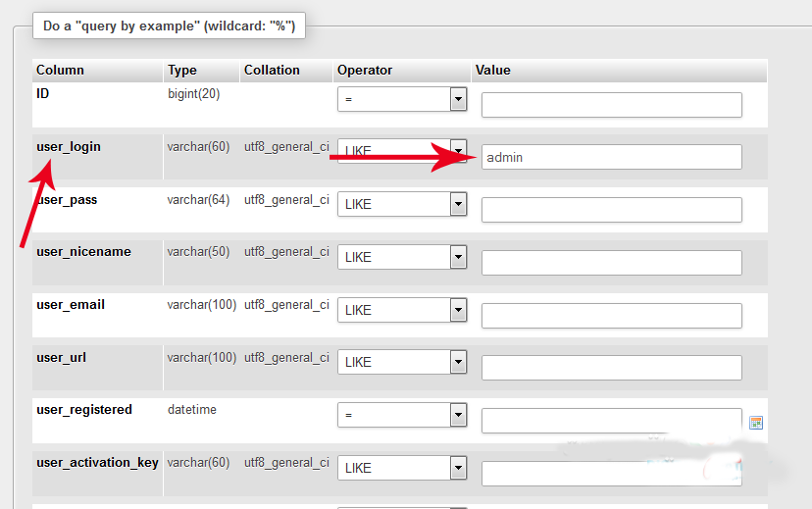Open the ID operator dropdown

coord(402,99)
